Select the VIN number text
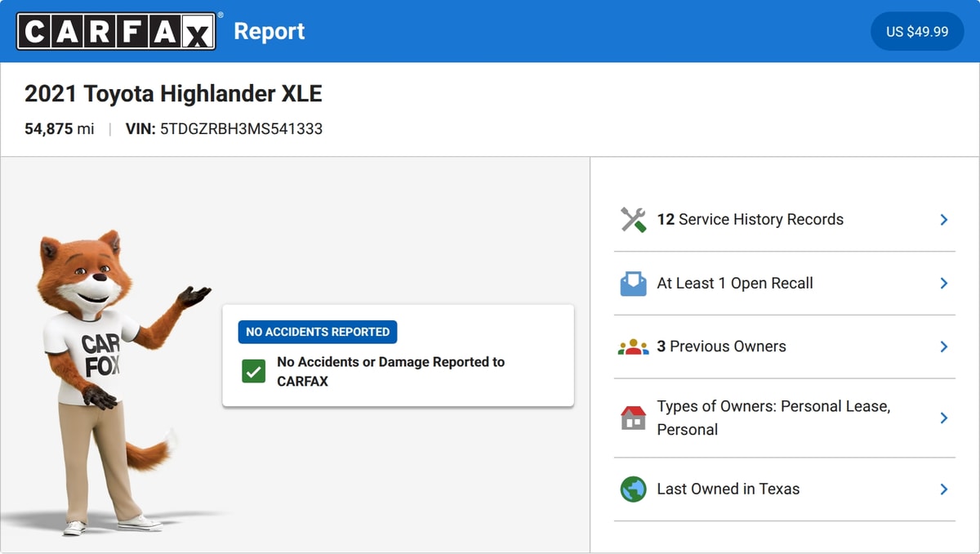980x554 pixels. click(x=241, y=128)
